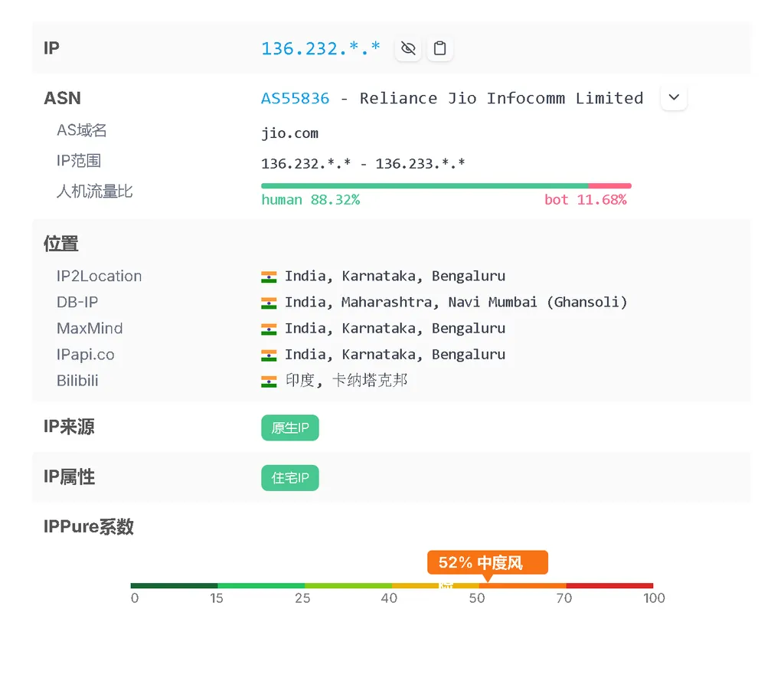Click the 住宅IP badge

[x=290, y=477]
